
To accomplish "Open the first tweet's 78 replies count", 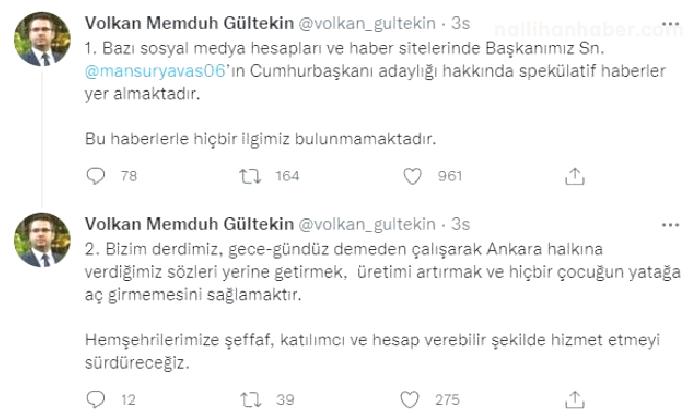I will (x=129, y=176).
